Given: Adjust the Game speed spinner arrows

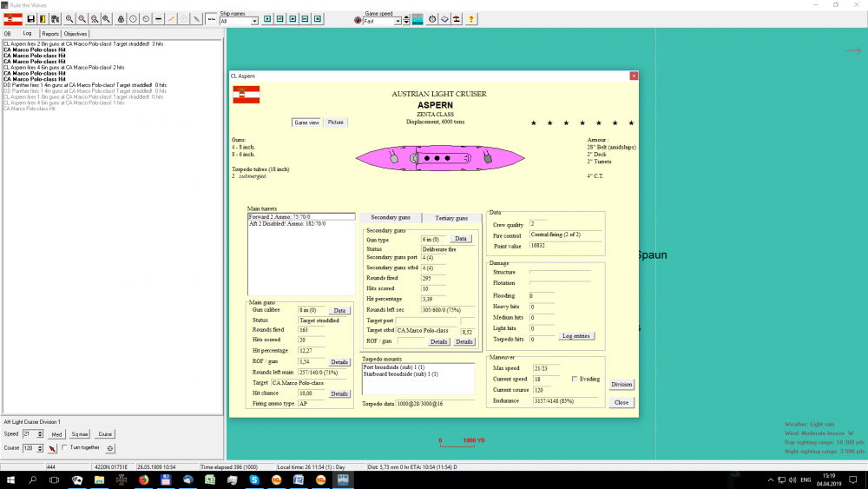Looking at the screenshot, I should [406, 21].
